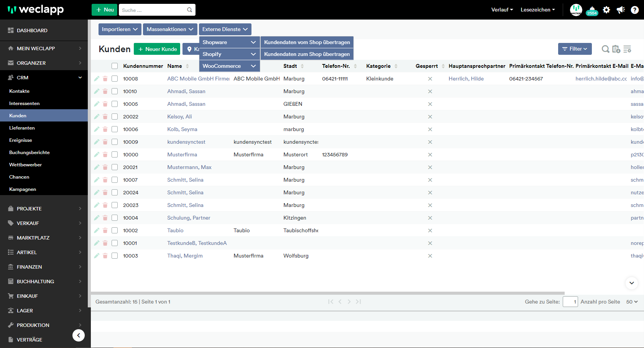
Task: Click the weclapp user avatar
Action: click(x=576, y=10)
